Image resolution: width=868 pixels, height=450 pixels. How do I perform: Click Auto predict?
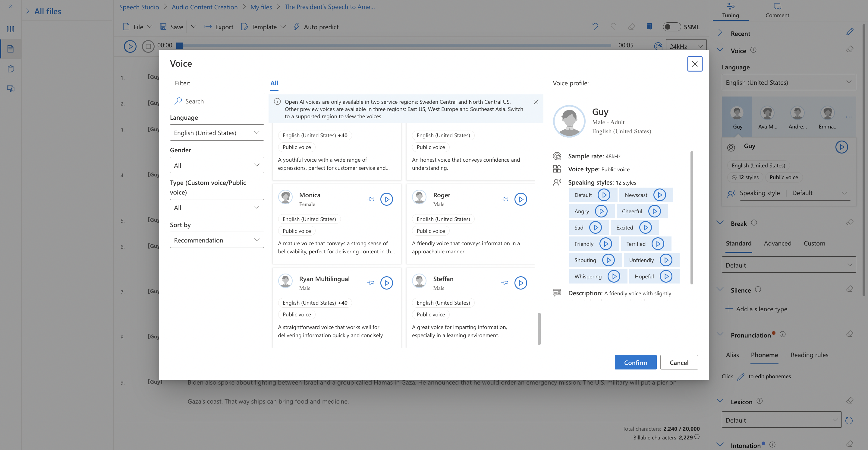coord(316,27)
